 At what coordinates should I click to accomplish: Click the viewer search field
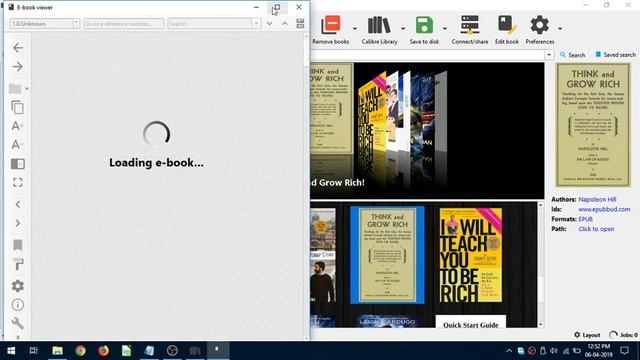pyautogui.click(x=210, y=24)
